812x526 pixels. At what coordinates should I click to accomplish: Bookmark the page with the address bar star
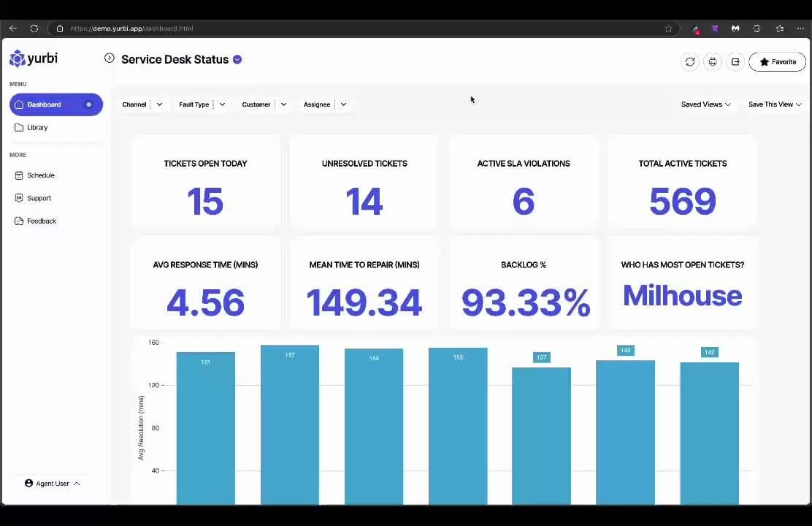[668, 28]
